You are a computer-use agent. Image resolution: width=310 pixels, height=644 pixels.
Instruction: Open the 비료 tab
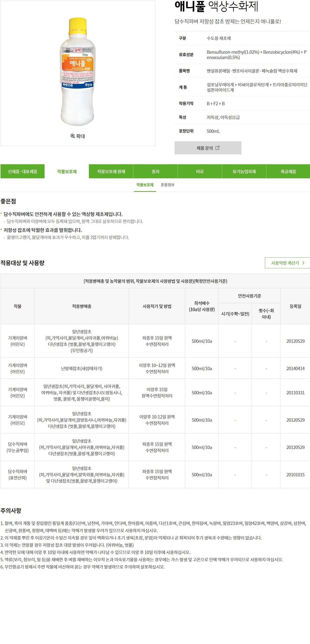(200, 171)
